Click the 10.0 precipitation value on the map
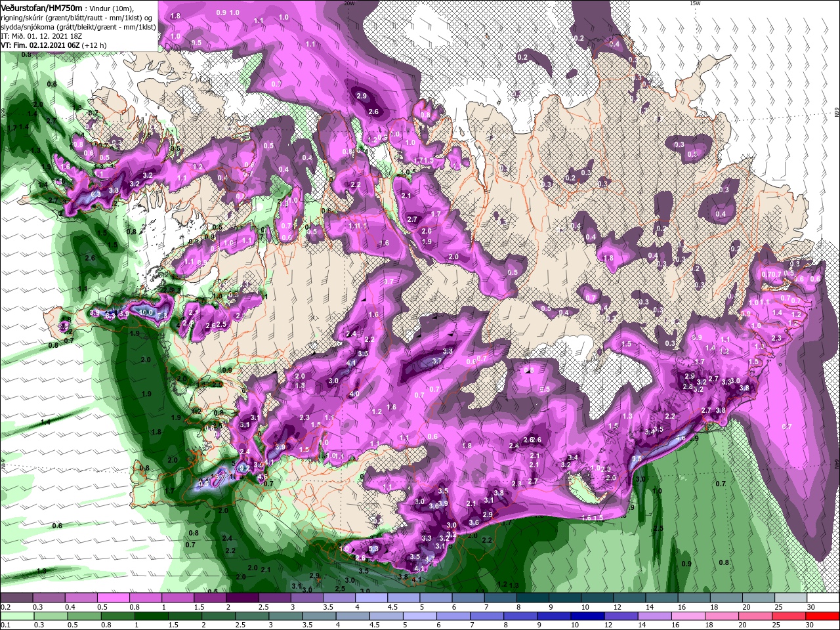Screen dimensions: 840x630 [146, 312]
